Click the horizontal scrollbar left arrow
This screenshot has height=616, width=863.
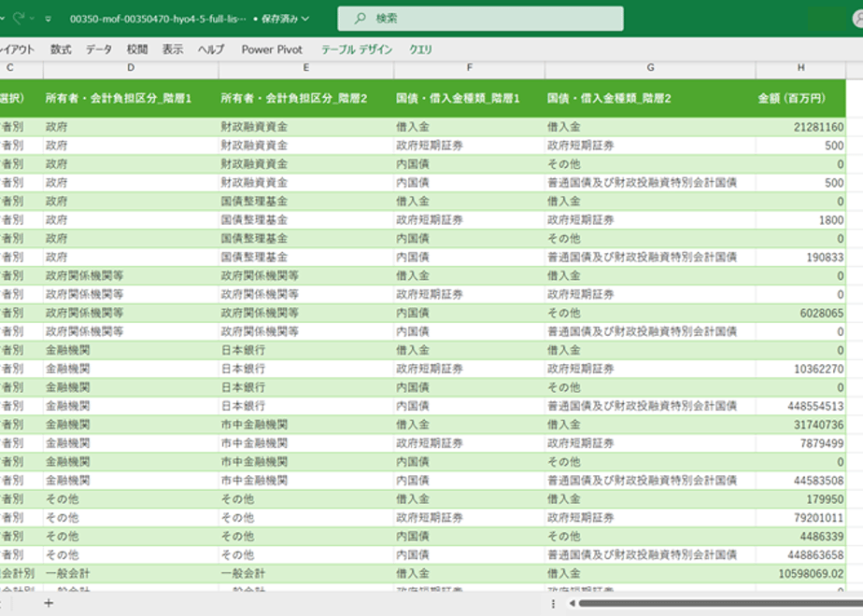(573, 603)
